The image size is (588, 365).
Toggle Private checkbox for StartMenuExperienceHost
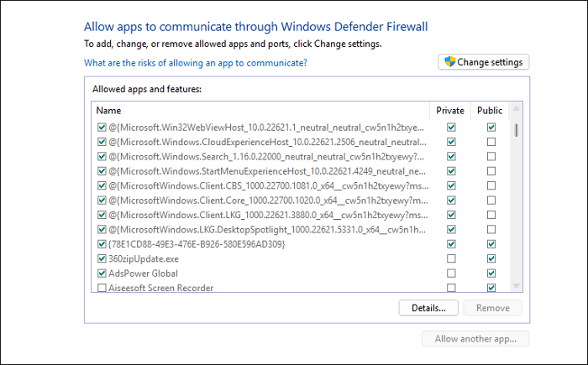pyautogui.click(x=451, y=171)
